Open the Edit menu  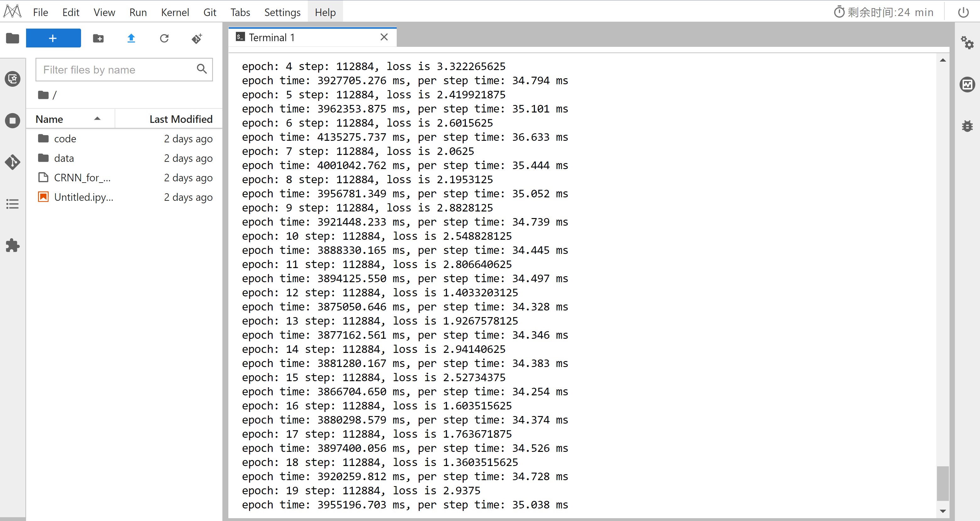(x=71, y=12)
